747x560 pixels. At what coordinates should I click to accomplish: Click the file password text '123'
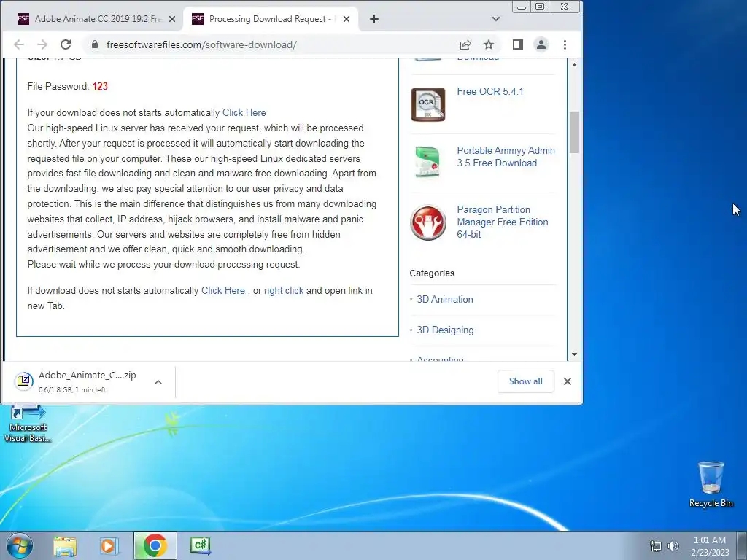tap(100, 86)
